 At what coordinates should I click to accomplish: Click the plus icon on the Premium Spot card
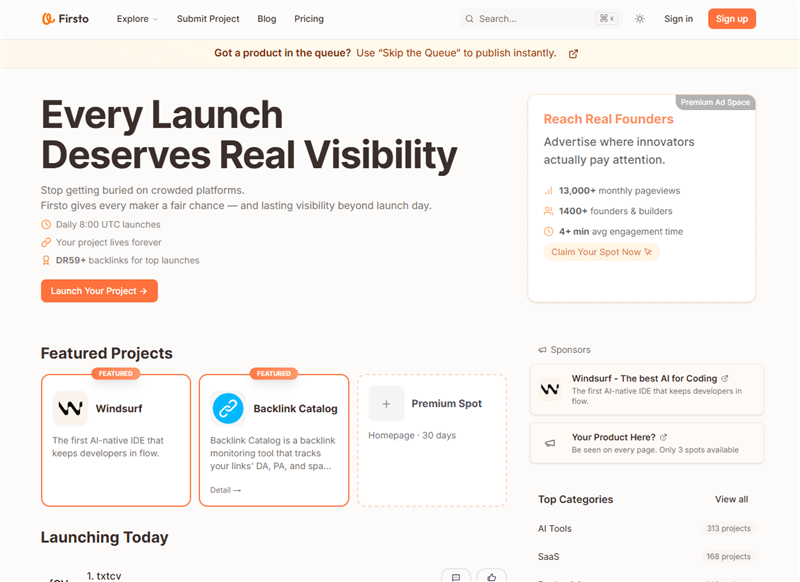(386, 403)
